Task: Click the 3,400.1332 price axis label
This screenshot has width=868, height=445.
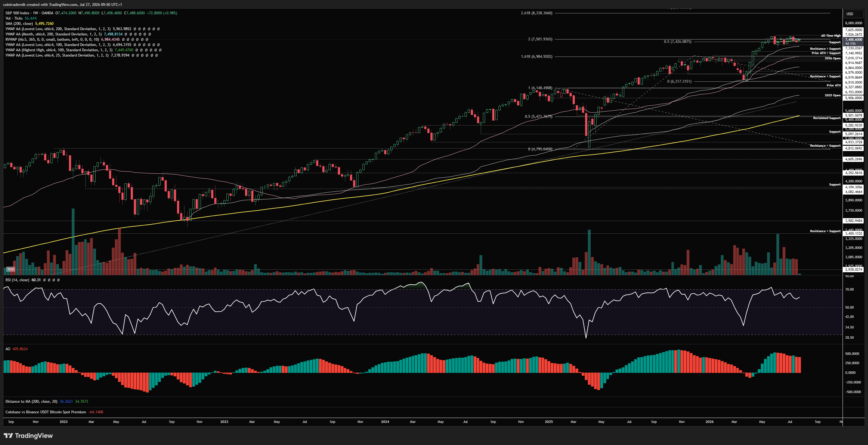Action: 853,233
